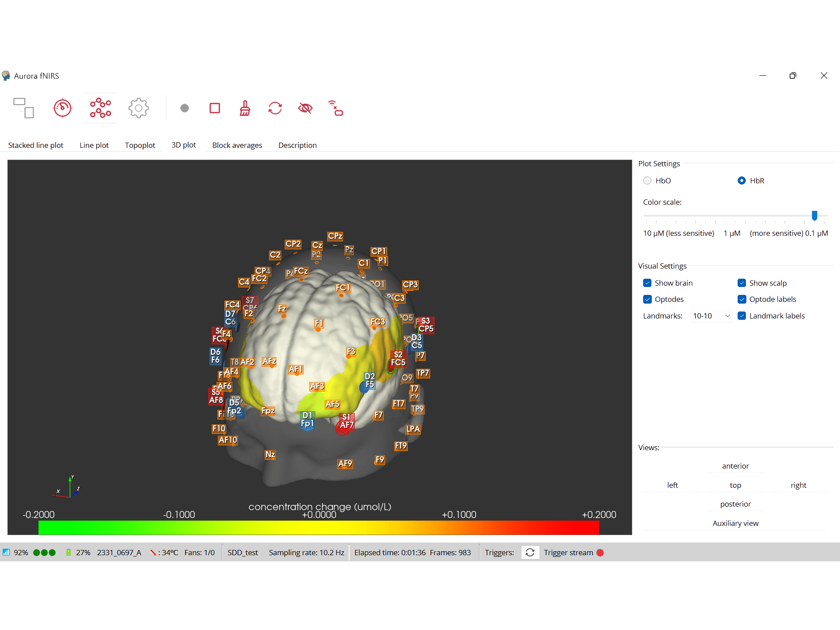Image resolution: width=840 pixels, height=630 pixels.
Task: Click the signal optimization gauge icon
Action: (x=62, y=108)
